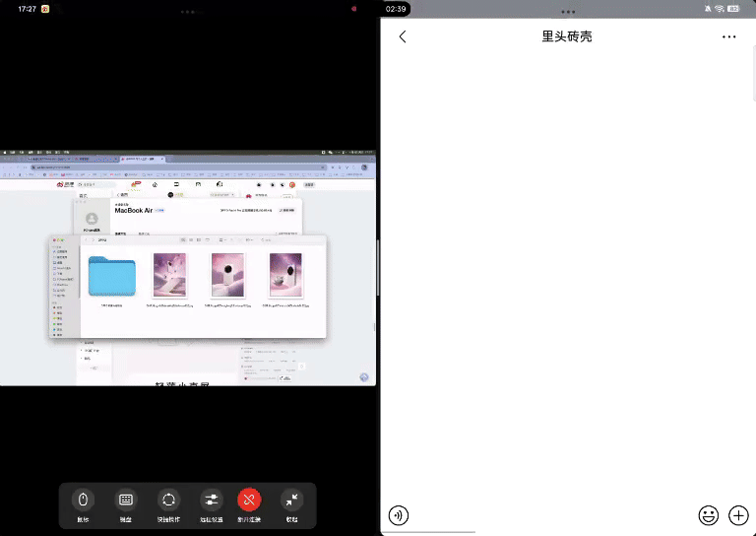Screen dimensions: 756x536
Task: Switch Finder to column view
Action: pos(199,239)
